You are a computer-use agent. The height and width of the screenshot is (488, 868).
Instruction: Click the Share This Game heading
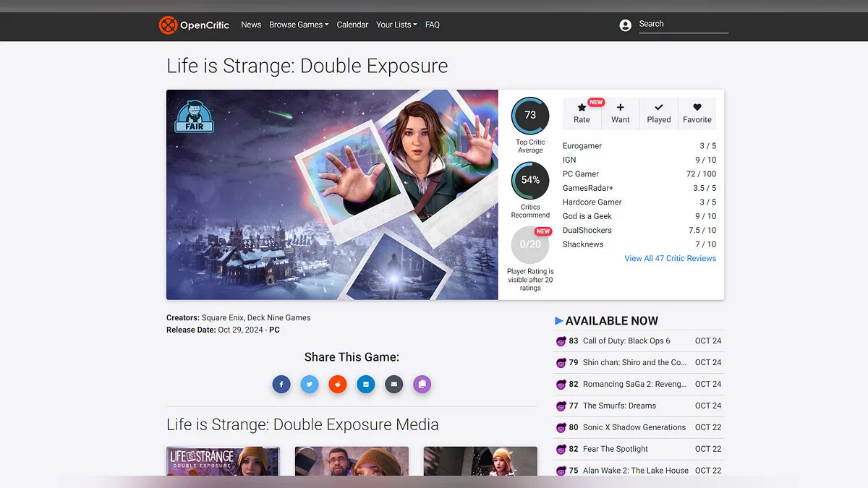click(x=352, y=357)
